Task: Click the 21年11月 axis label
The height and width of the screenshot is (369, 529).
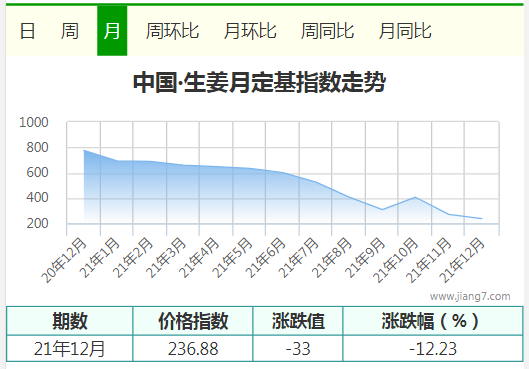Action: pyautogui.click(x=429, y=260)
